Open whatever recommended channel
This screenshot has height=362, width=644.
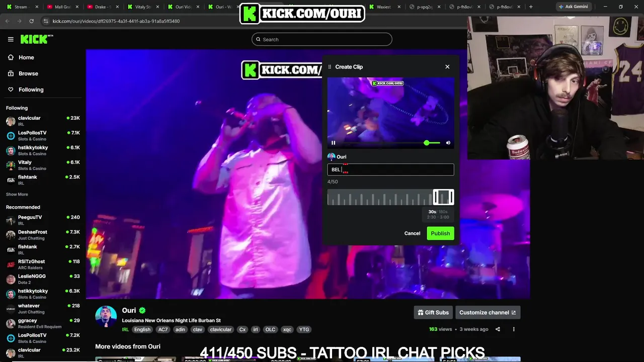[x=43, y=308]
